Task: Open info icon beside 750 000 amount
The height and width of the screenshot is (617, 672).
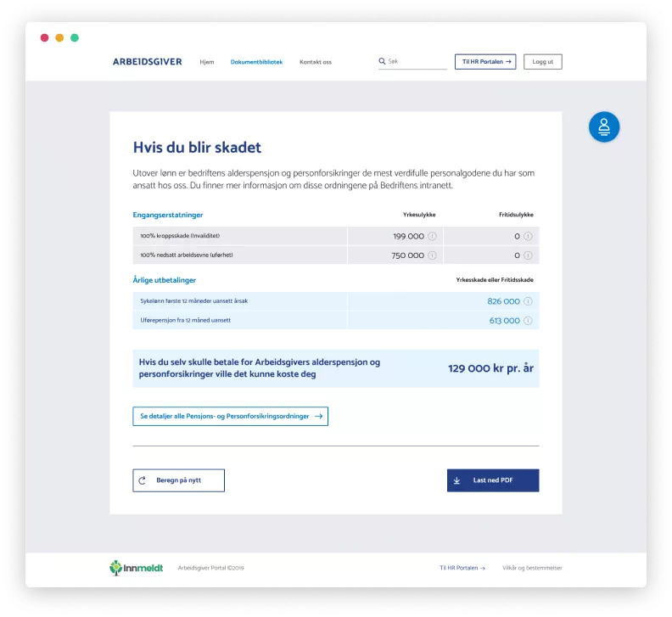Action: pos(433,255)
